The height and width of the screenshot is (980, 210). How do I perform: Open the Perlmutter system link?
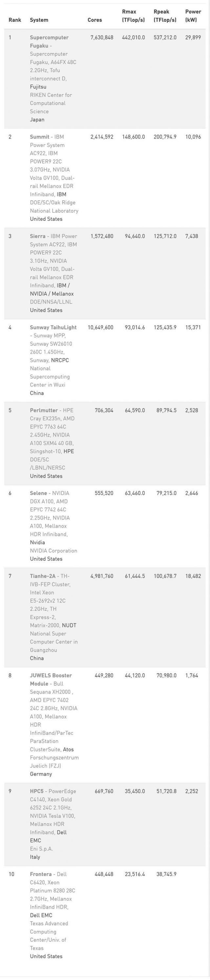[44, 410]
